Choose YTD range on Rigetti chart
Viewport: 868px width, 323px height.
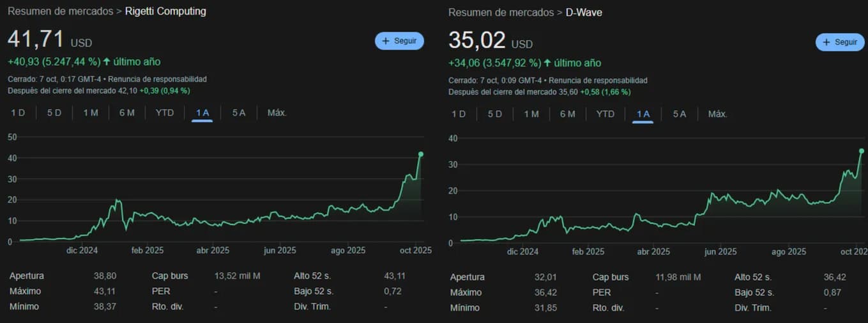[165, 113]
